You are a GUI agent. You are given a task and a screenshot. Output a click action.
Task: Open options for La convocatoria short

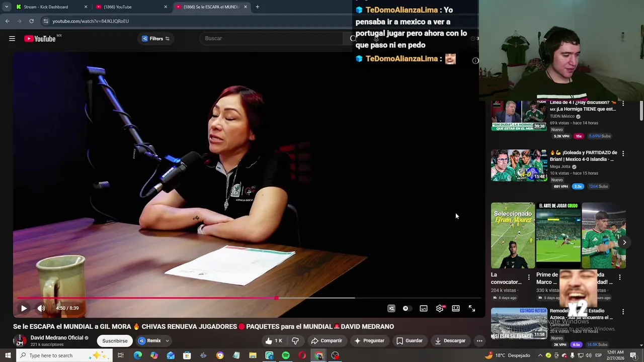(529, 277)
